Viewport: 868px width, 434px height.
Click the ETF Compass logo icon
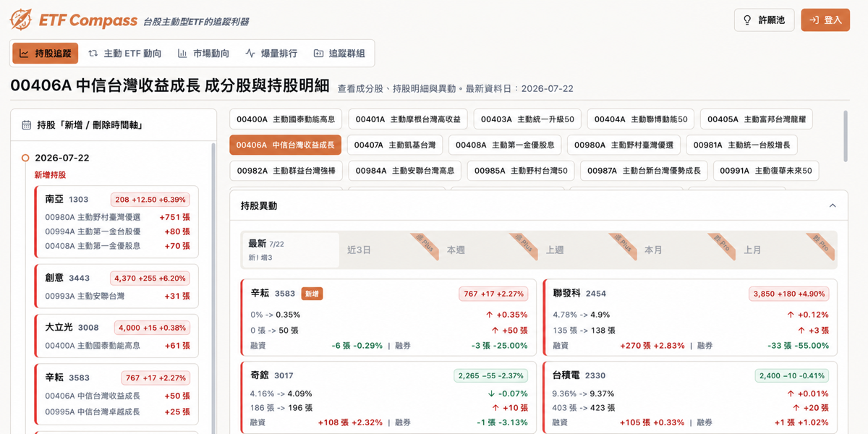coord(21,20)
